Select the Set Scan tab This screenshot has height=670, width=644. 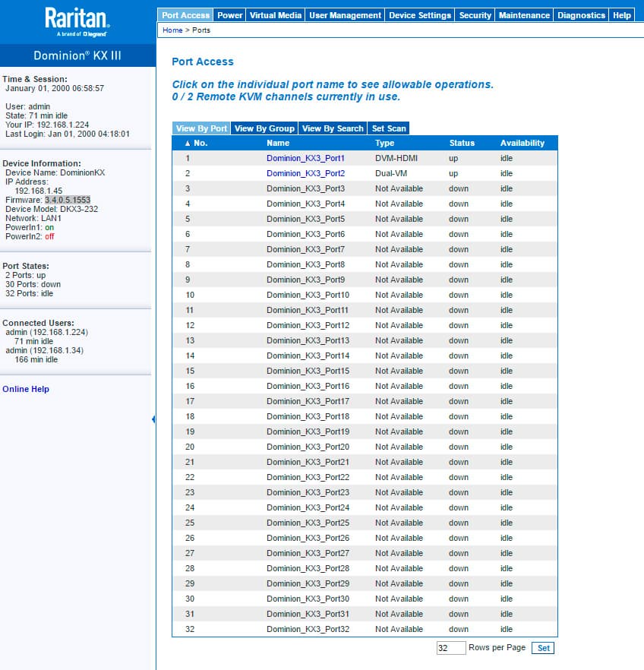[x=389, y=128]
